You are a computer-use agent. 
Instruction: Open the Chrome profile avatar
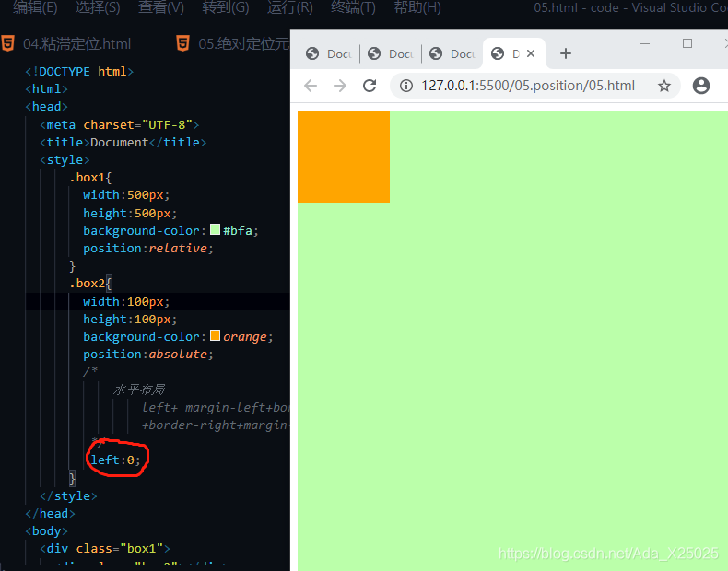point(701,86)
